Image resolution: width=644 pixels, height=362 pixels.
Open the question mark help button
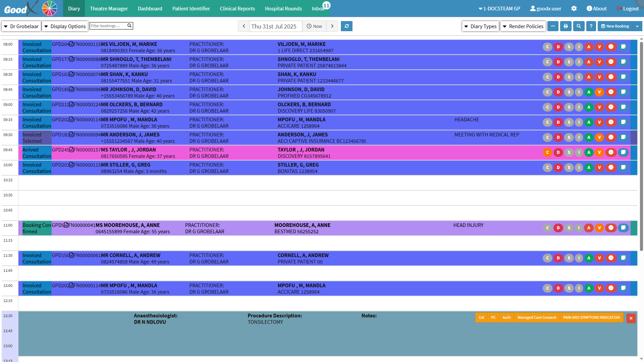591,26
